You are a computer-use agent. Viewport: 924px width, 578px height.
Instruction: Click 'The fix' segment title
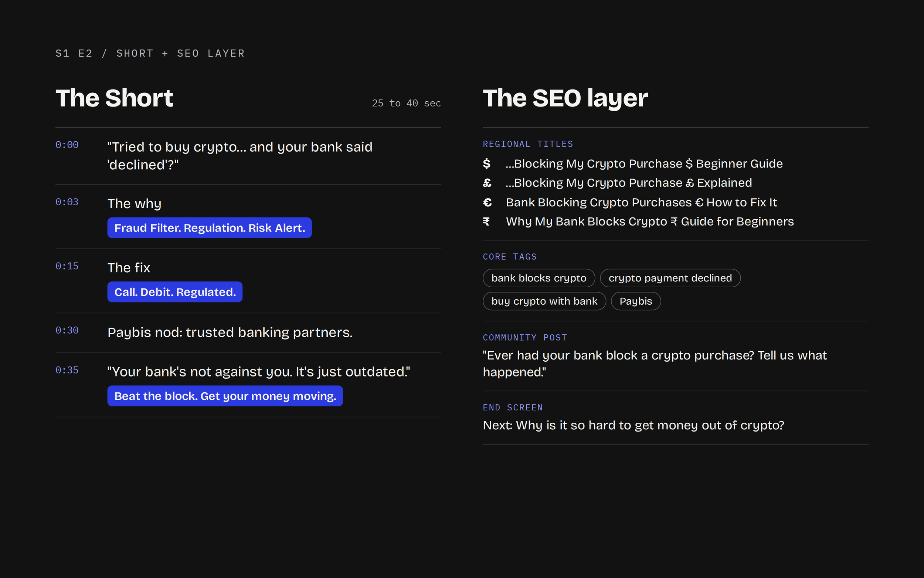[129, 268]
